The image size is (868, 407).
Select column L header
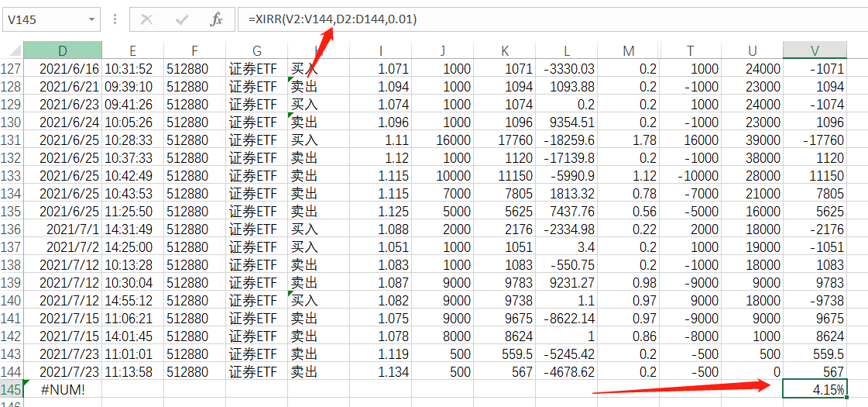pos(567,50)
